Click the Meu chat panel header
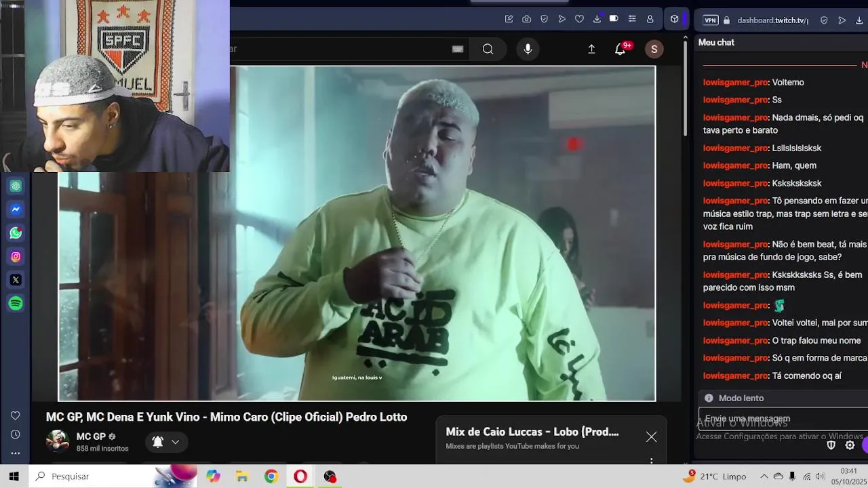 (716, 42)
